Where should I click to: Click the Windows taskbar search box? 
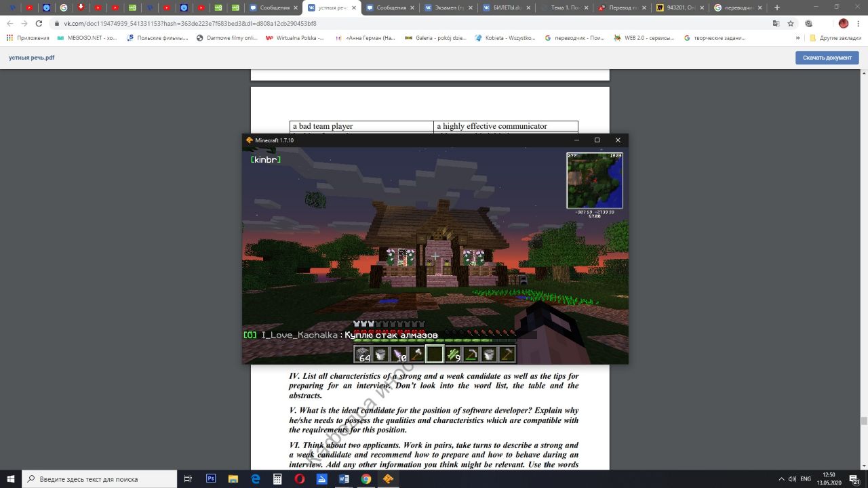[x=99, y=479]
